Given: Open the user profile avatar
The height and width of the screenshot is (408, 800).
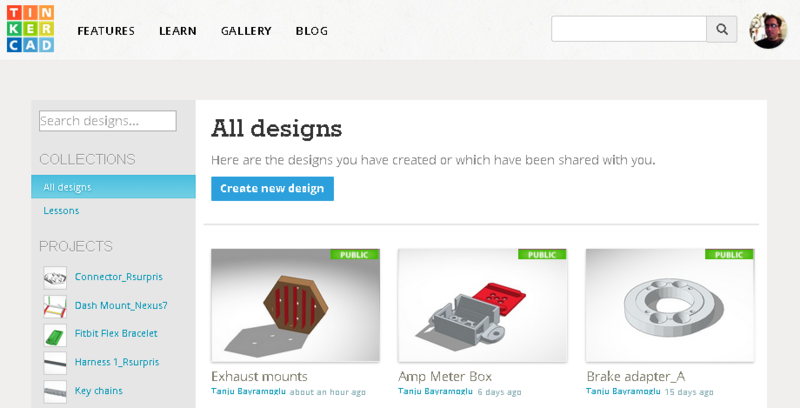Looking at the screenshot, I should point(768,30).
